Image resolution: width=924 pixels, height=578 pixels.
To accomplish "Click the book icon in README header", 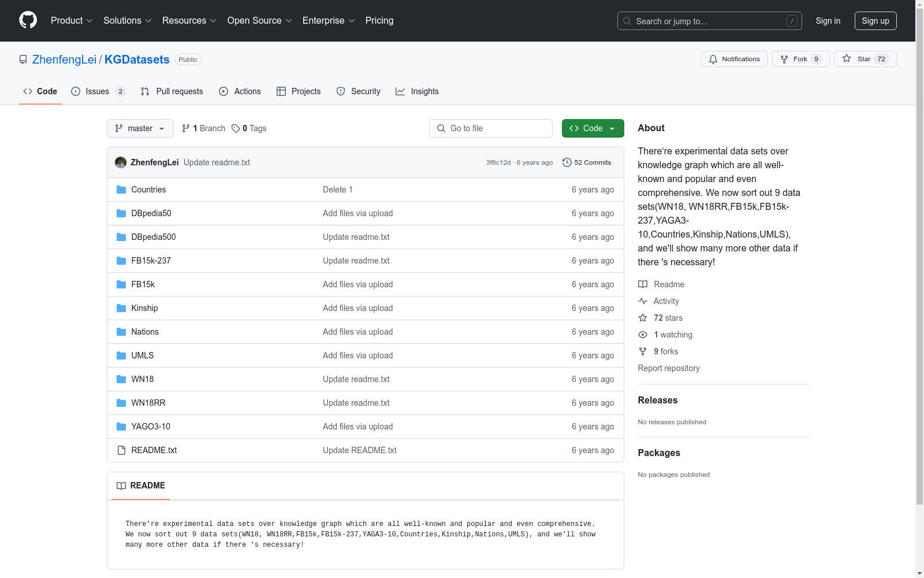I will pos(121,486).
